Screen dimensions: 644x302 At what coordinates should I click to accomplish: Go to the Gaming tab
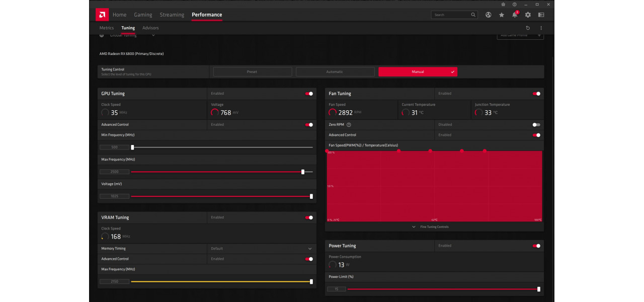[143, 15]
